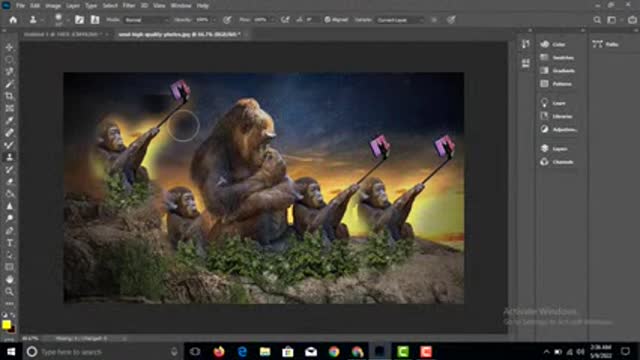Select the Pen tool
This screenshot has height=360, width=640.
[x=9, y=231]
